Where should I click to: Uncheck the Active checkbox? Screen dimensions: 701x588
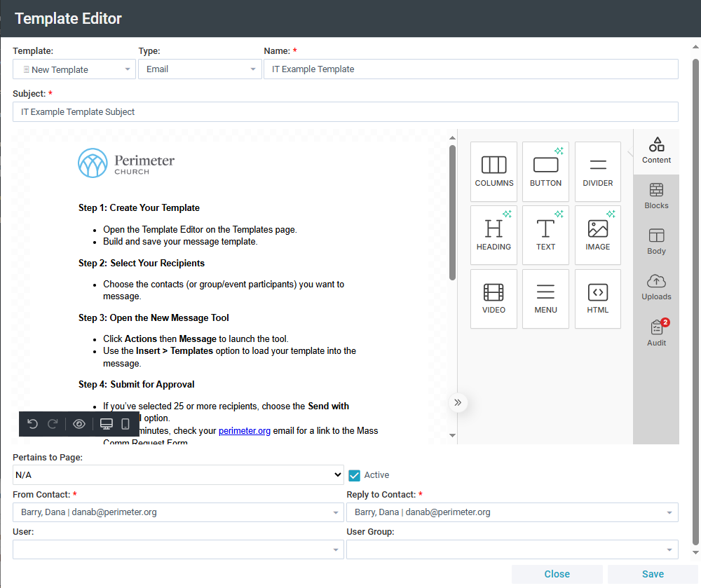pyautogui.click(x=354, y=474)
